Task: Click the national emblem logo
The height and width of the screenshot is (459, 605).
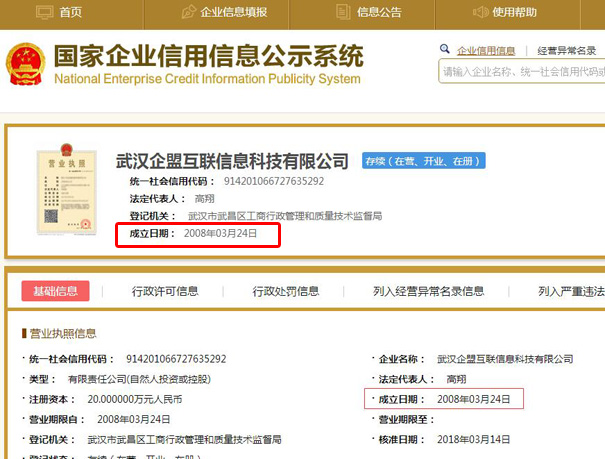Action: [x=25, y=64]
